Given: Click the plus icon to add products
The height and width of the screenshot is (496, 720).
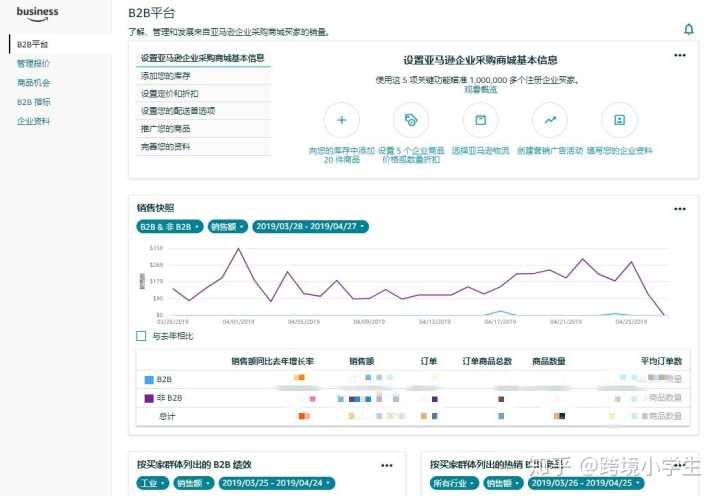Looking at the screenshot, I should pyautogui.click(x=342, y=120).
